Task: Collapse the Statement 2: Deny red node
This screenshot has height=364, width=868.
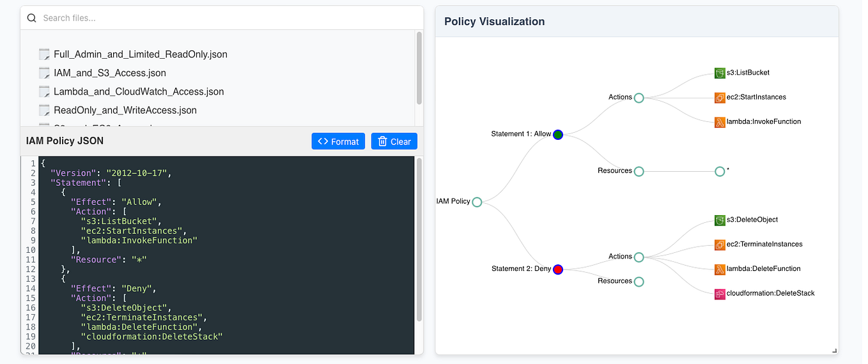Action: coord(558,269)
